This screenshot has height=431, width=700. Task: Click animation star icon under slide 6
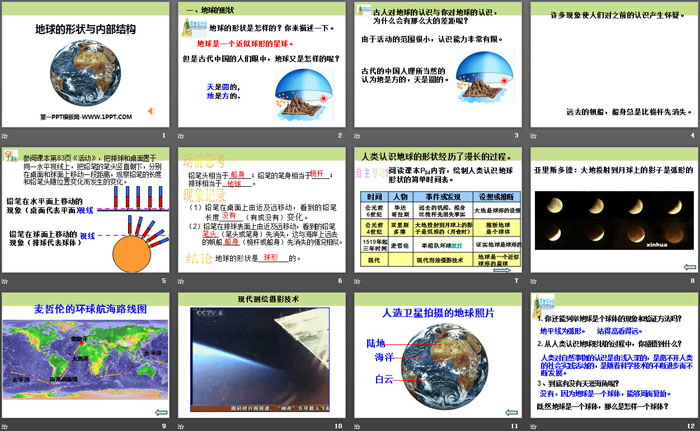tap(181, 281)
